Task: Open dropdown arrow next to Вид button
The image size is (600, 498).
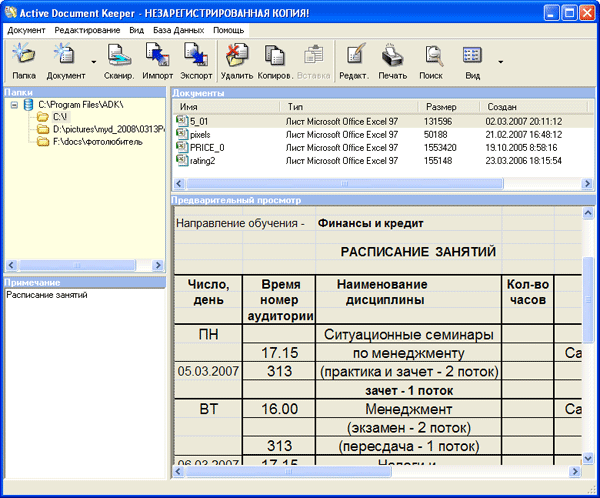Action: [x=499, y=62]
